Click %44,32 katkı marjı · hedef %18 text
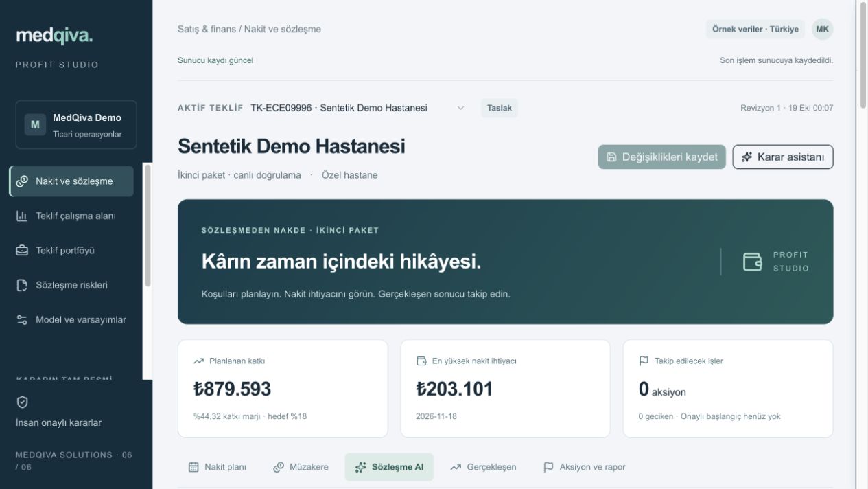Screen dimensions: 868x489 (x=250, y=416)
